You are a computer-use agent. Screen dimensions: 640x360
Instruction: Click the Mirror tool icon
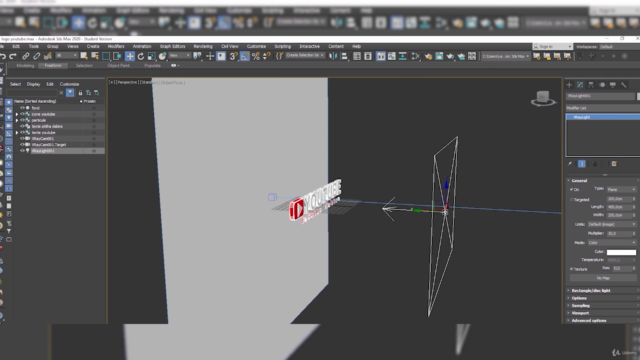(x=333, y=56)
